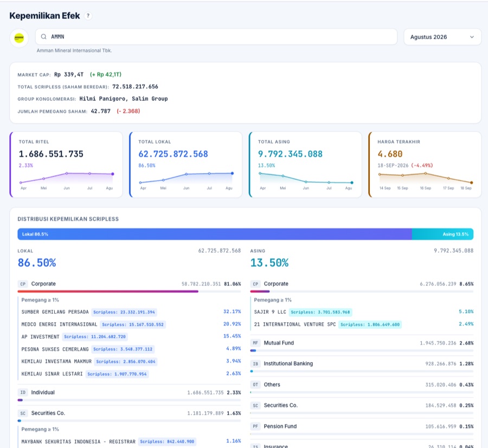This screenshot has width=488, height=448.
Task: Select MAYBANK SEKURITAS INDONESIA - REGISTRAR
Action: [78, 442]
